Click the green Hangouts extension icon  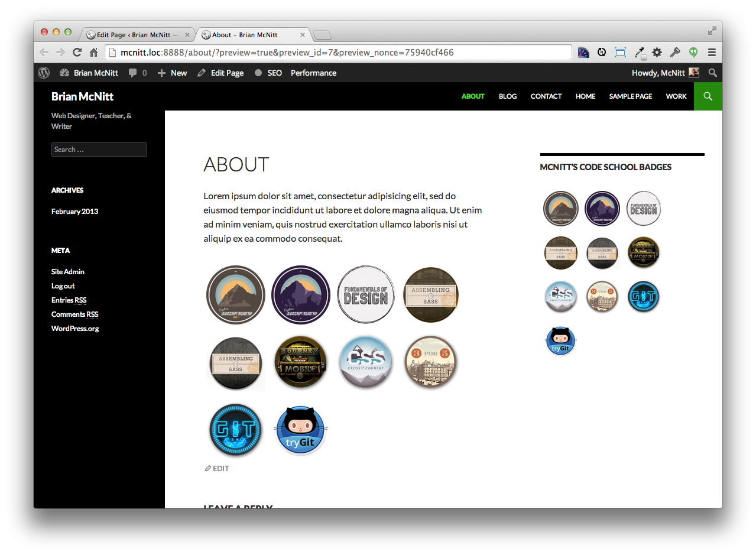tap(693, 52)
